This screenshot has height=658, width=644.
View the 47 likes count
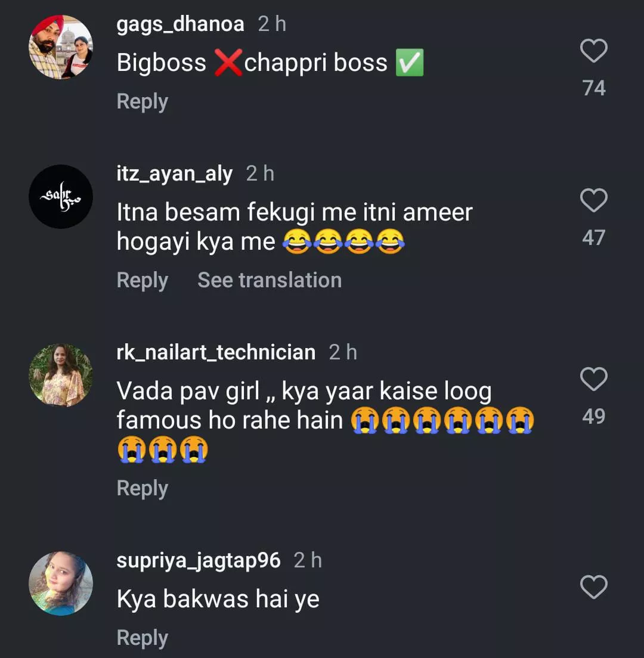coord(594,238)
